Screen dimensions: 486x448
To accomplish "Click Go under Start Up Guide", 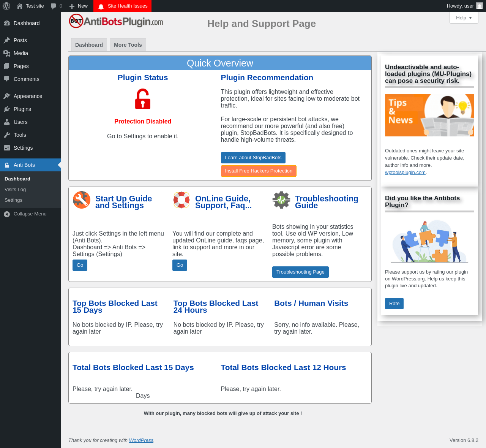I will click(80, 265).
